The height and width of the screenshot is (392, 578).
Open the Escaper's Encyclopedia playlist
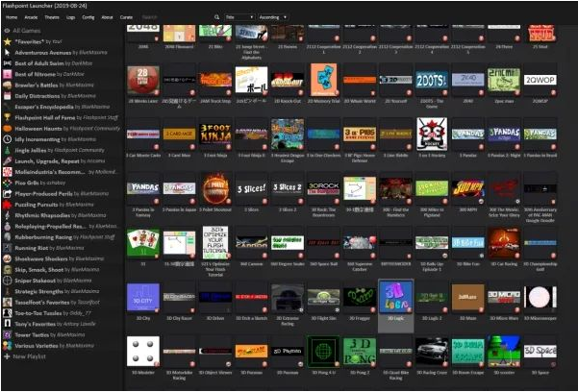[62, 107]
